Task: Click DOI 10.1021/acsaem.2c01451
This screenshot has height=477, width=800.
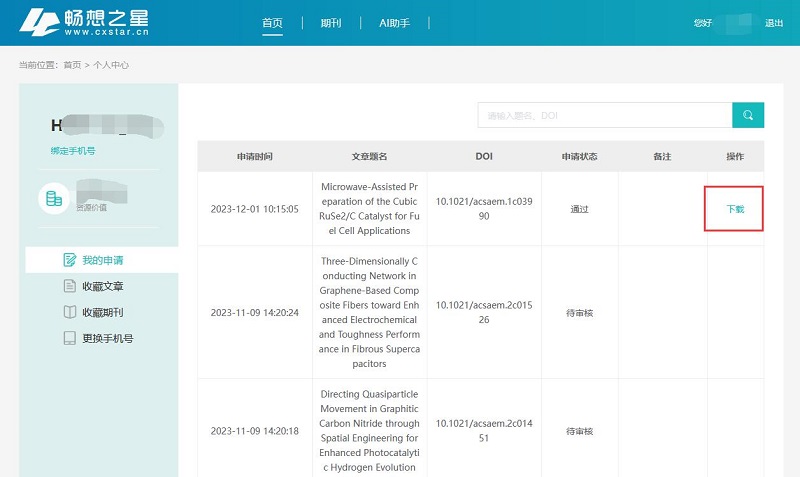Action: (484, 431)
